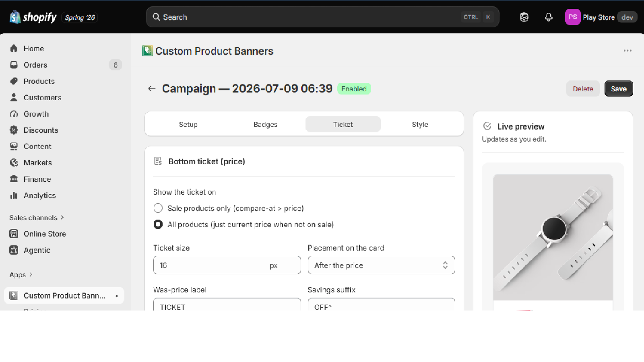This screenshot has height=362, width=644.
Task: Click the Agentic channel icon
Action: 14,250
